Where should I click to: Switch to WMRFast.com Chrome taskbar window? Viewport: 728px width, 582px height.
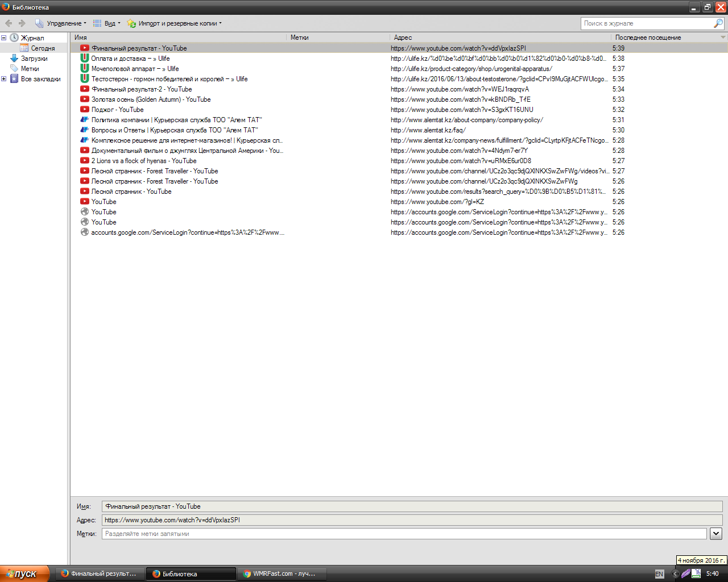(x=282, y=574)
